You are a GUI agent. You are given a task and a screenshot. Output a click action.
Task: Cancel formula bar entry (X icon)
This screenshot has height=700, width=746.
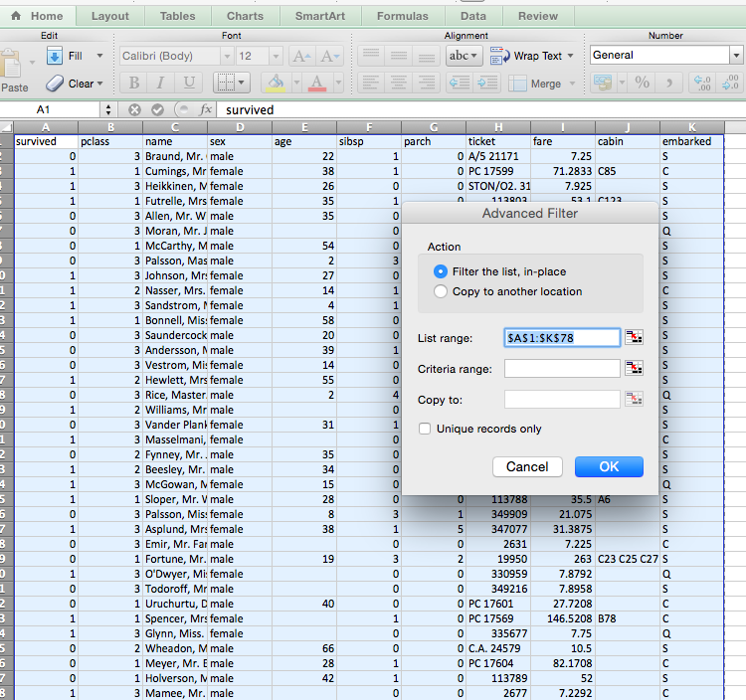point(134,109)
